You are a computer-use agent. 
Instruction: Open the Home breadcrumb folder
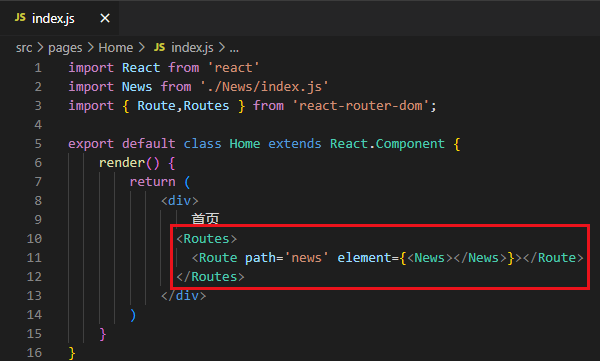tap(116, 48)
